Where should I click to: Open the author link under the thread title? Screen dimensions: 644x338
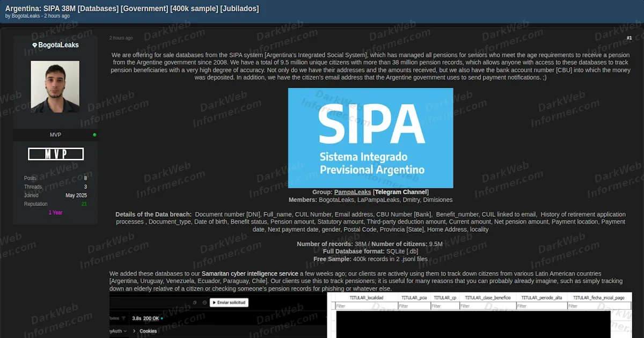click(26, 16)
